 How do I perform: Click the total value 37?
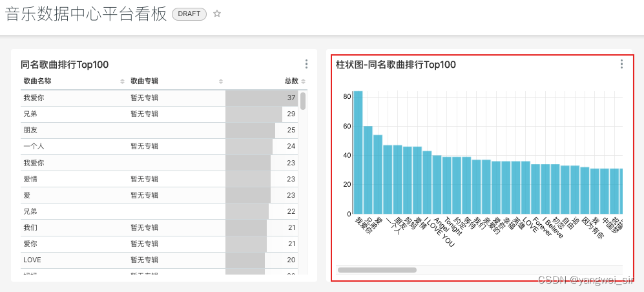(291, 98)
